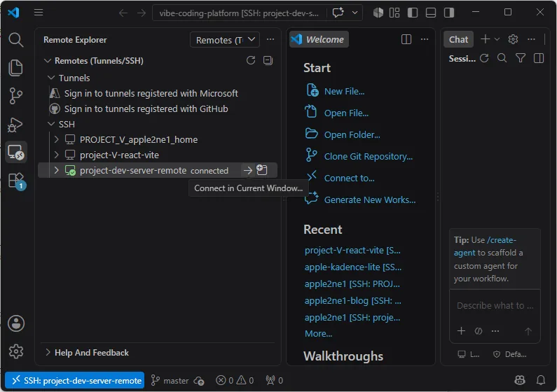The width and height of the screenshot is (557, 392).
Task: Open the hamburger application menu
Action: (39, 13)
